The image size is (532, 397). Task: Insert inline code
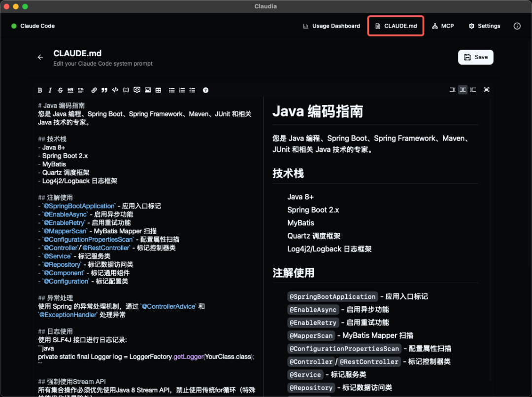(x=115, y=90)
